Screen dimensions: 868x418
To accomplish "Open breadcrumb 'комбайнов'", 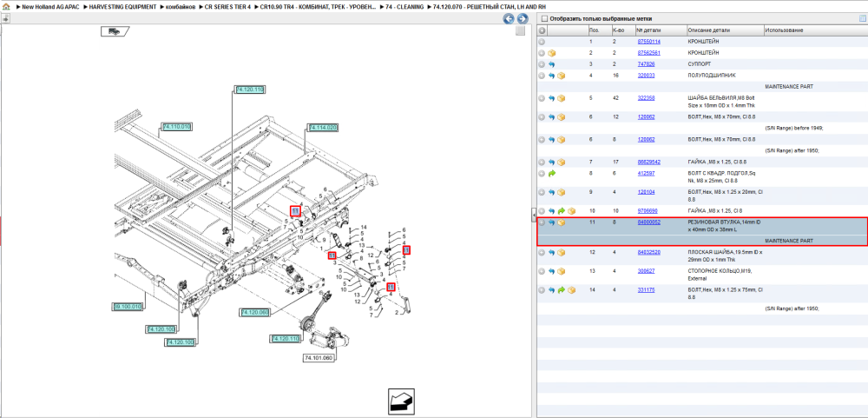I will tap(180, 7).
